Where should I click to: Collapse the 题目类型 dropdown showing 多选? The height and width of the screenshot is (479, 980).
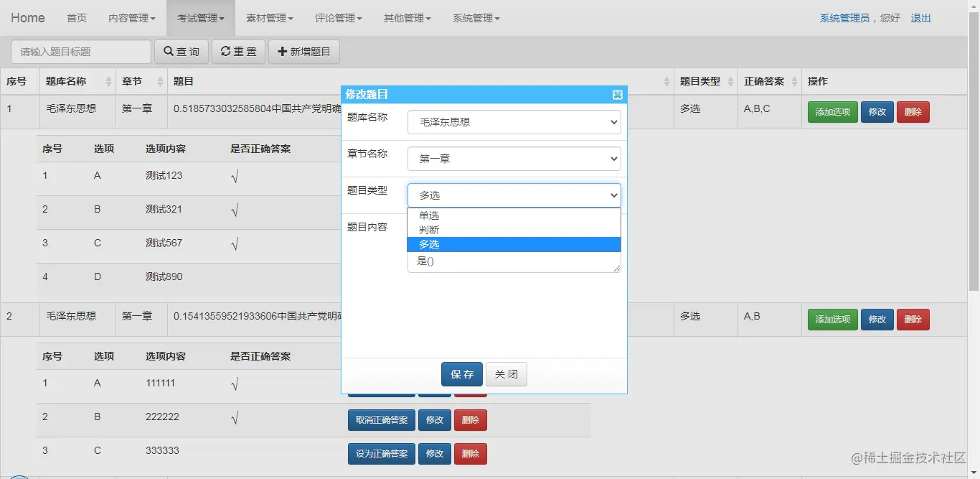click(x=514, y=195)
